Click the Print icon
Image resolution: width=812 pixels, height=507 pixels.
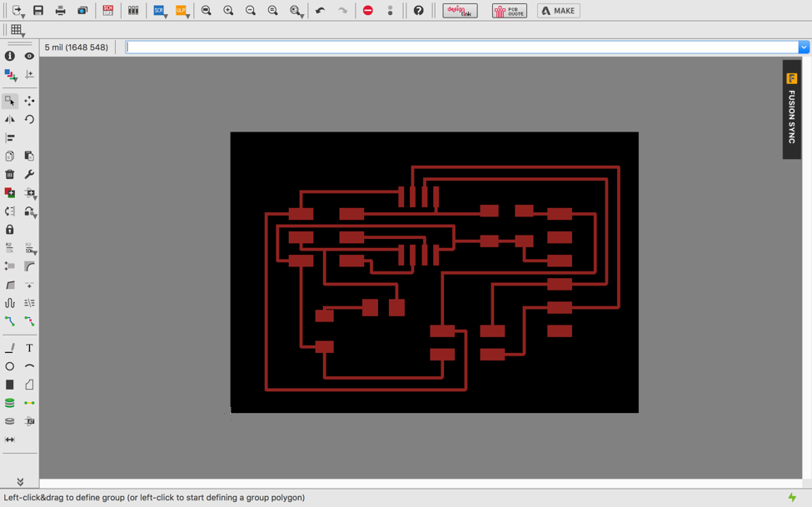(x=60, y=10)
